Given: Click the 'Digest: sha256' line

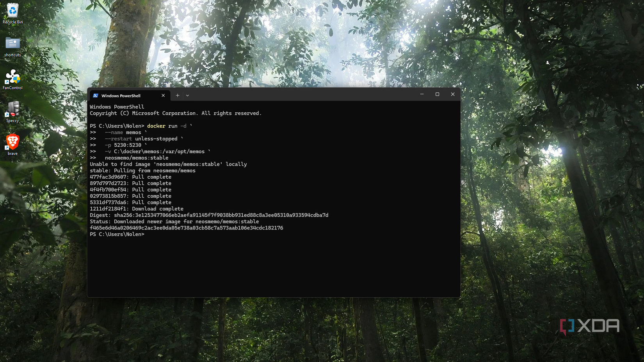Looking at the screenshot, I should (x=209, y=215).
